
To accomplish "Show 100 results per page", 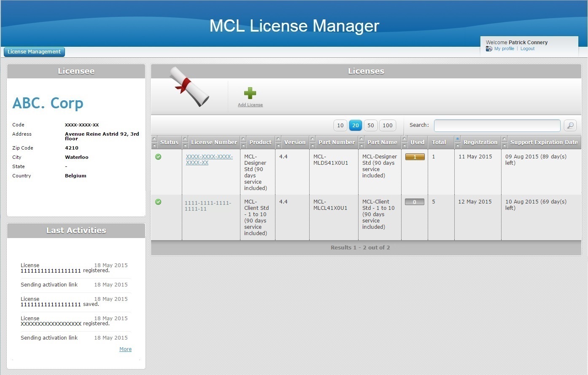I will (387, 125).
